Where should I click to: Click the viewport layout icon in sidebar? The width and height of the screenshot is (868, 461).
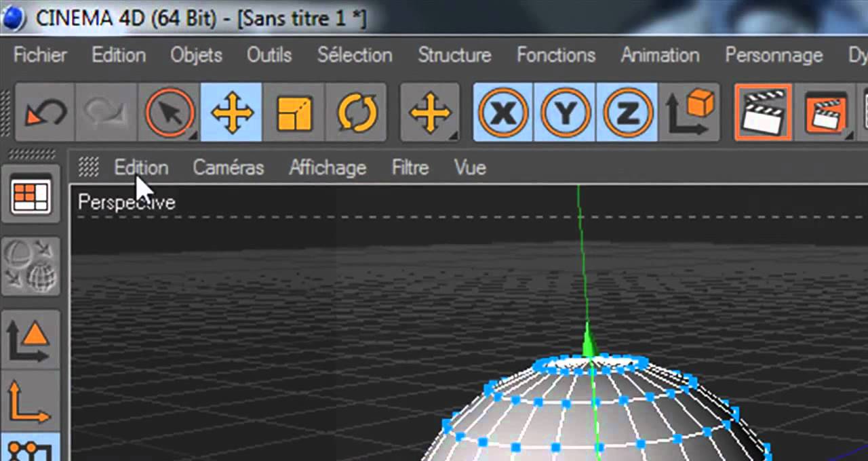click(31, 197)
